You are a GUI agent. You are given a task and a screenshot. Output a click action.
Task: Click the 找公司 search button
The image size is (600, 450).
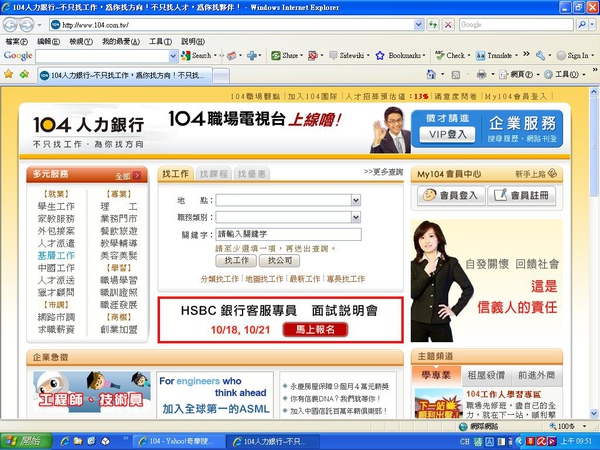point(279,261)
